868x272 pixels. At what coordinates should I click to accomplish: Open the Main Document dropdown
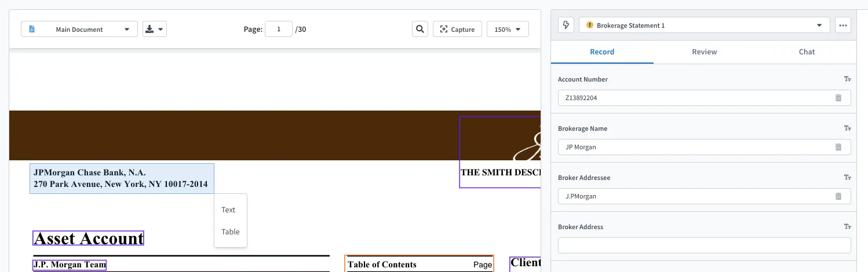(x=79, y=29)
